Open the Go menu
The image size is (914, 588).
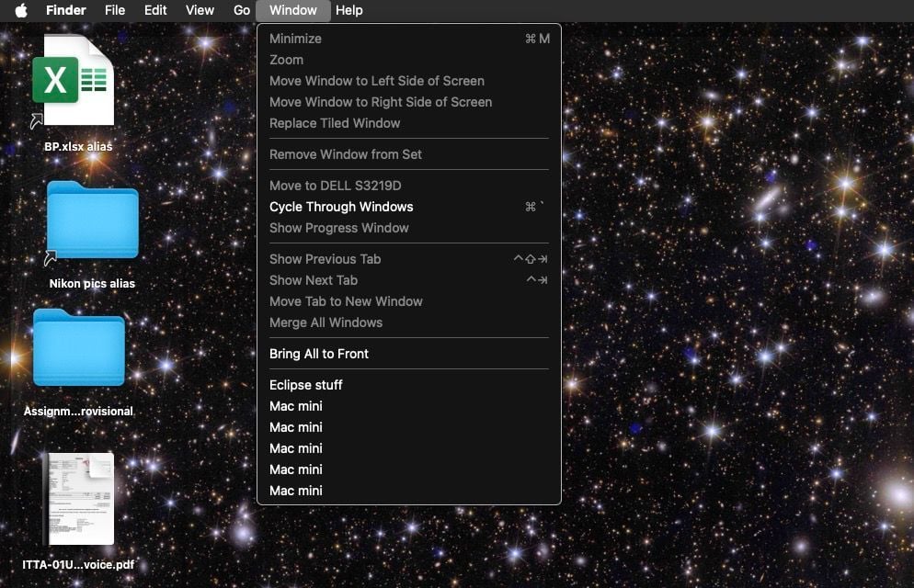click(x=242, y=10)
